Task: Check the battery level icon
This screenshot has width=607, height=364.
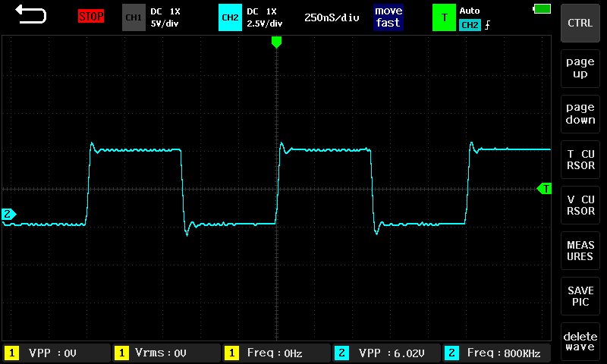Action: coord(542,9)
